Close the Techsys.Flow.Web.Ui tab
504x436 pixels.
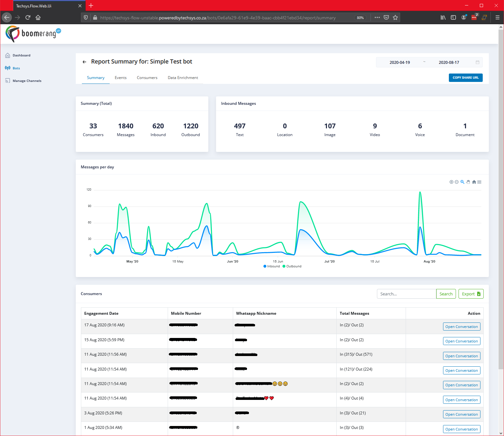(x=80, y=6)
